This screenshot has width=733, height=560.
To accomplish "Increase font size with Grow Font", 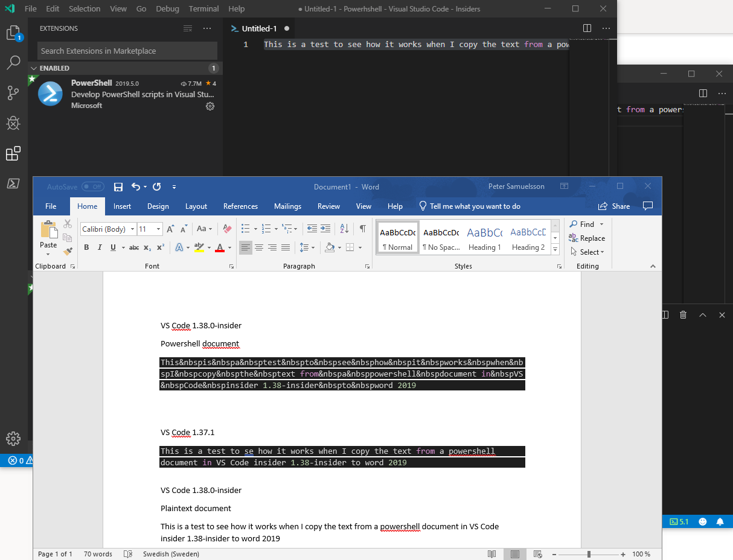I will pyautogui.click(x=170, y=229).
